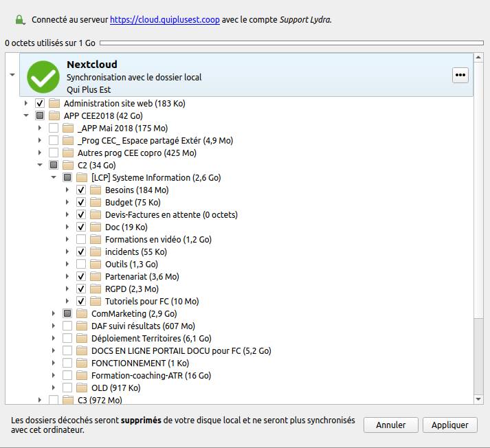Click the folder icon of Formation-coaching-ATR
This screenshot has width=490, height=448.
82,375
